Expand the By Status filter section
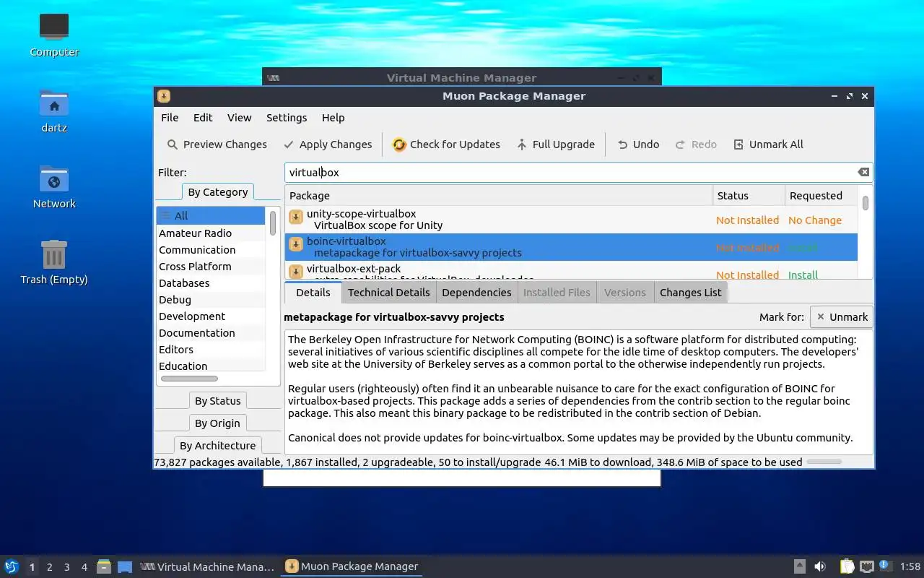 pos(218,401)
